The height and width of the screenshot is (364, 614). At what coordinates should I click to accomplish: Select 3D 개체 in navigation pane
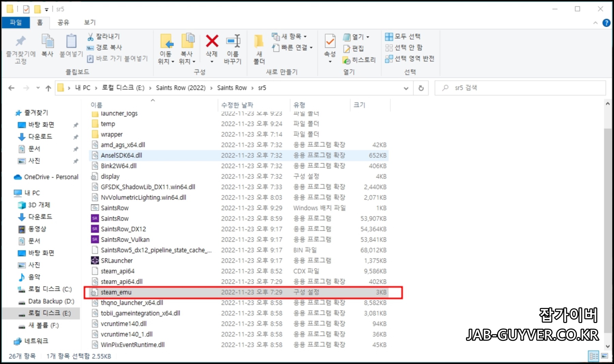click(x=33, y=205)
